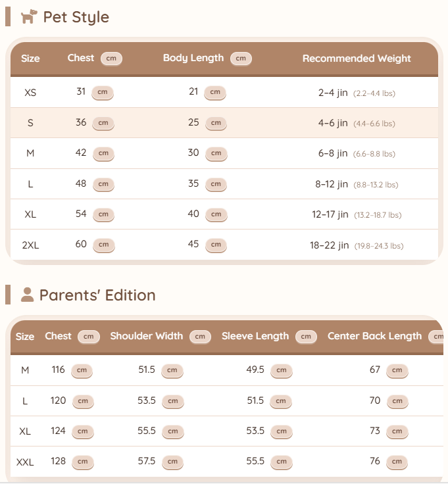Select the S size row in Pet Style table

(x=224, y=123)
